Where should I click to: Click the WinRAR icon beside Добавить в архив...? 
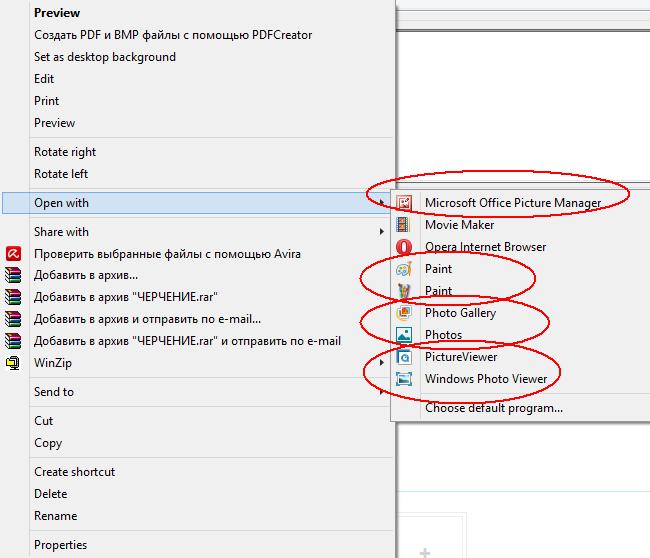pos(13,275)
